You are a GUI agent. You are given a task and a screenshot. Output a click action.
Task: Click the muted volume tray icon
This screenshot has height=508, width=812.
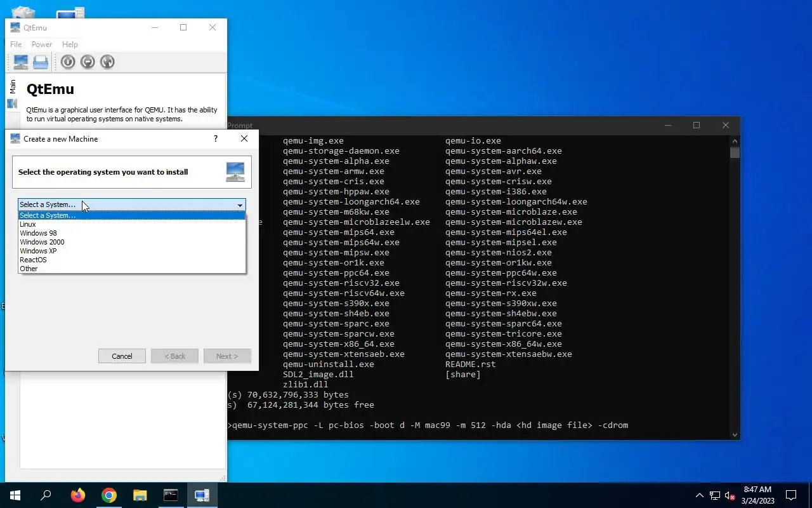pyautogui.click(x=730, y=495)
